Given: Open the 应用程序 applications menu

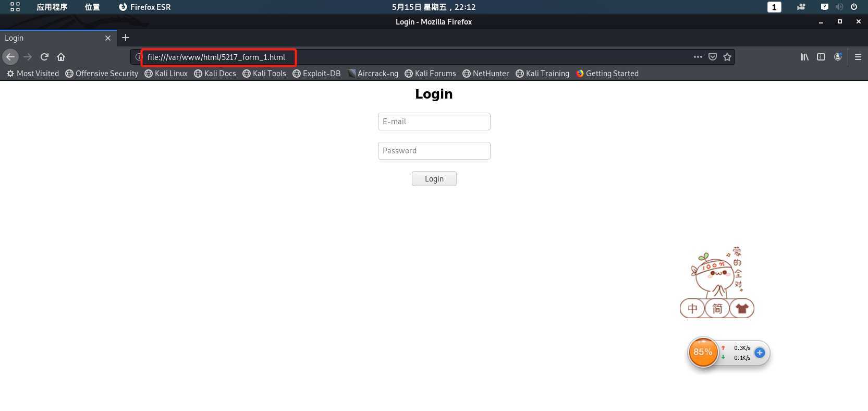Looking at the screenshot, I should [x=52, y=7].
